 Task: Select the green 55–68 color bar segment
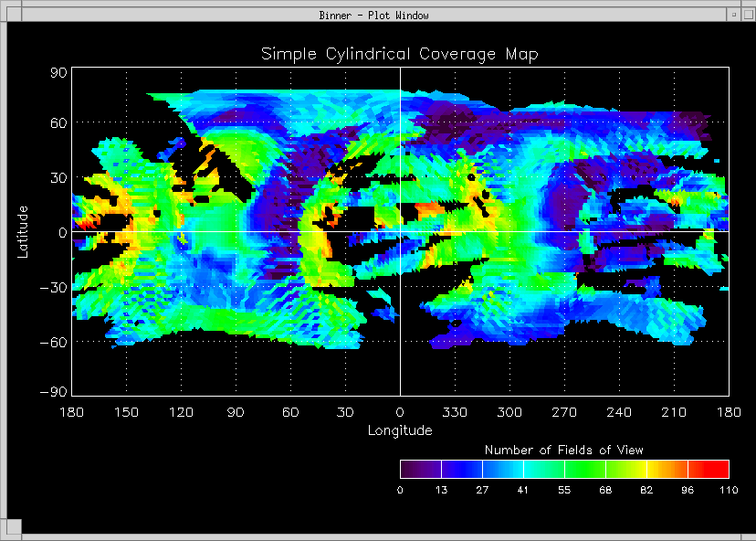pyautogui.click(x=584, y=469)
